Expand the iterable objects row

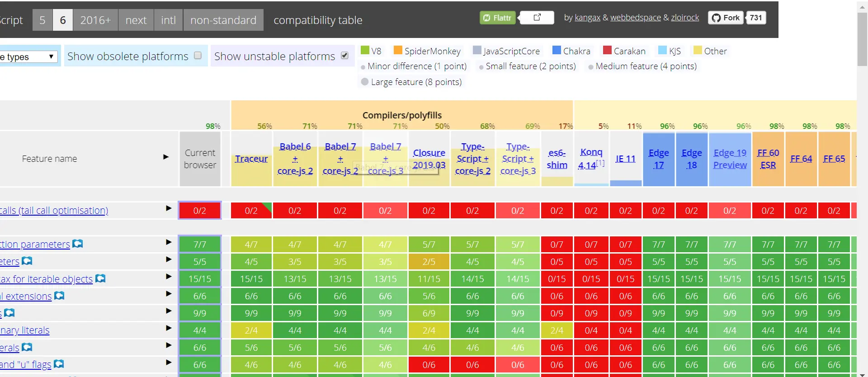(x=169, y=276)
